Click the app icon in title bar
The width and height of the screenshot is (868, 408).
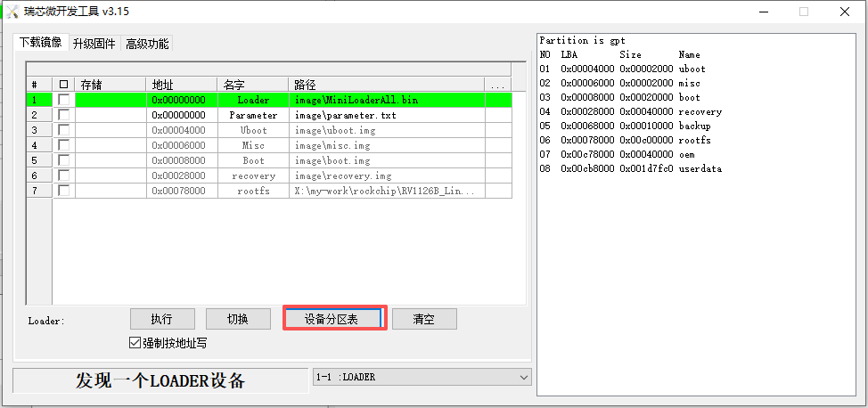point(13,11)
